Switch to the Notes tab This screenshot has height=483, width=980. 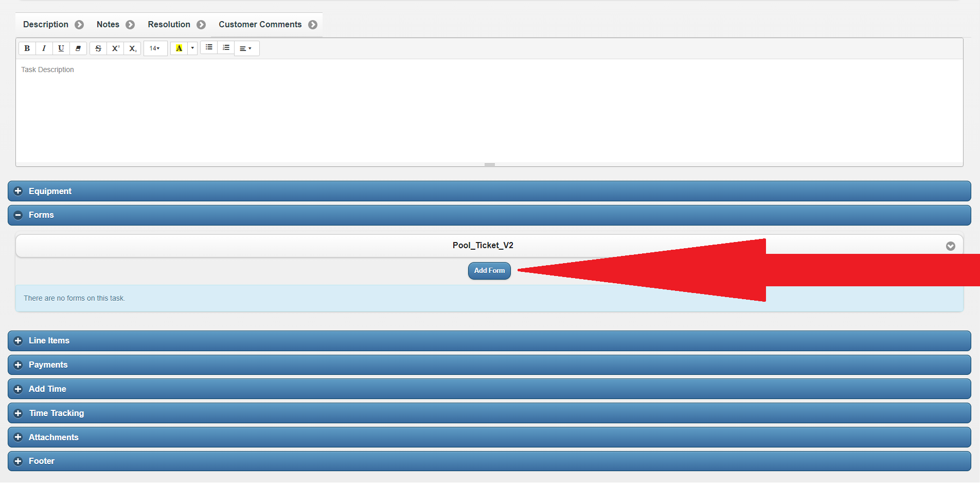coord(108,25)
